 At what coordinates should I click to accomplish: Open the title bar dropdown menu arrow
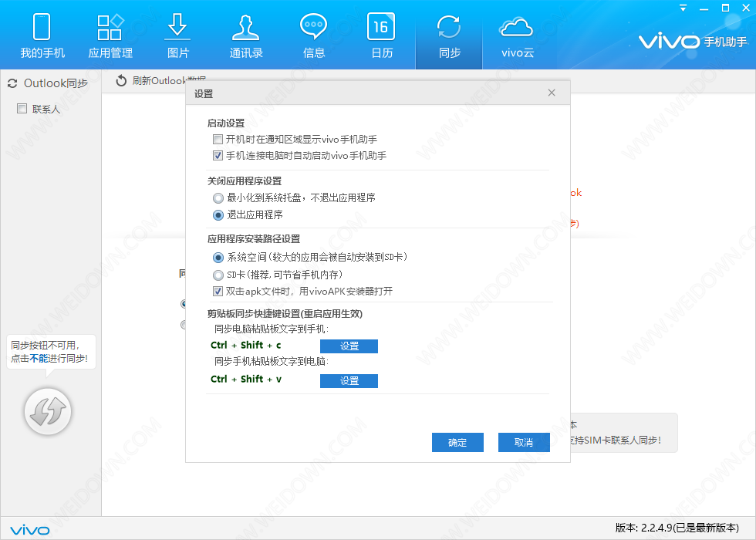[x=683, y=8]
